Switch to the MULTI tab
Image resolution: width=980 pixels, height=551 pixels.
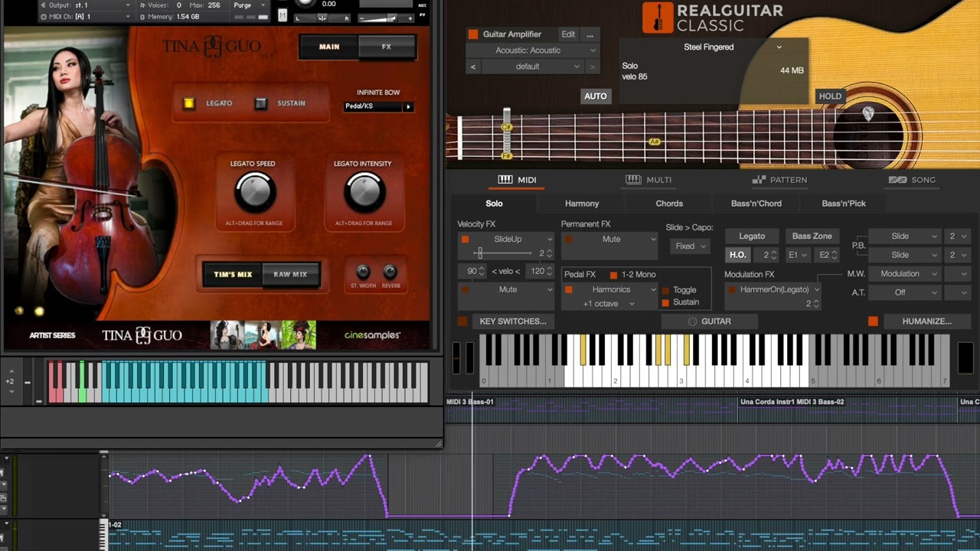[648, 180]
